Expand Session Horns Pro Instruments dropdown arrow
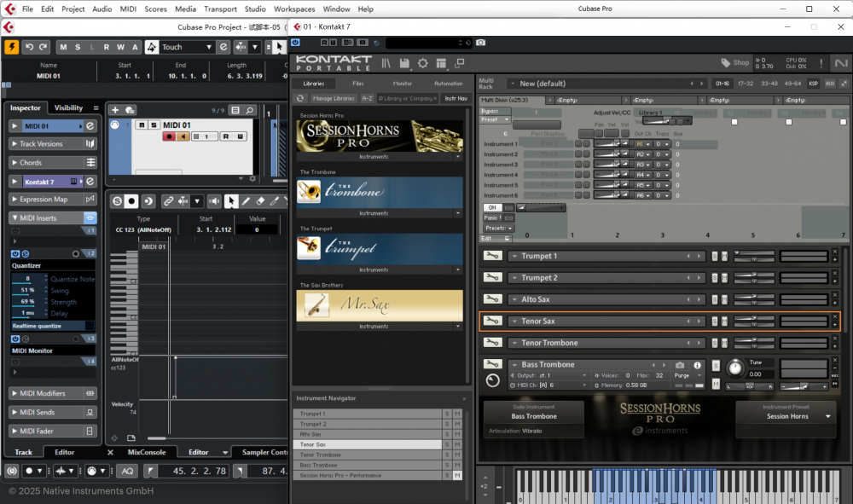This screenshot has height=504, width=853. (458, 157)
